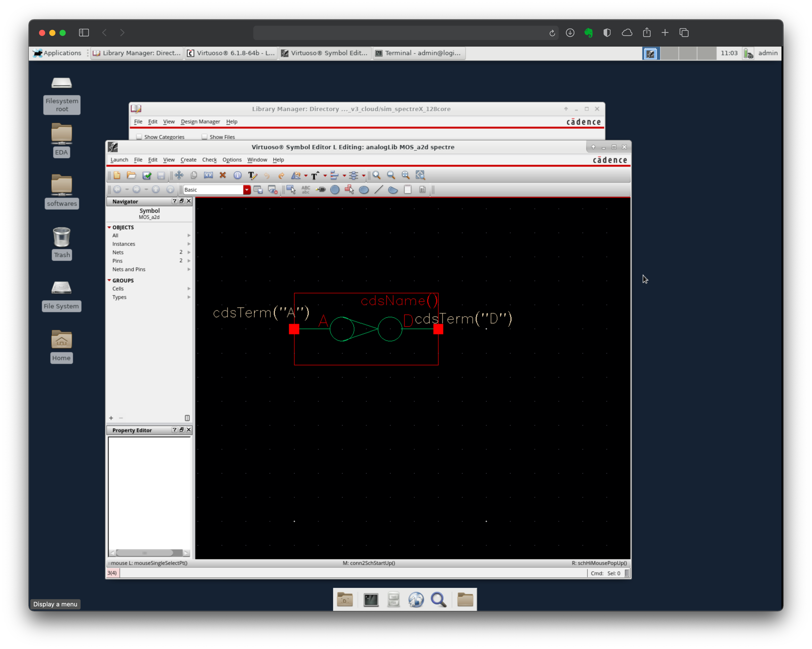Click the Zoom In magnifier icon
This screenshot has width=812, height=649.
tap(376, 175)
